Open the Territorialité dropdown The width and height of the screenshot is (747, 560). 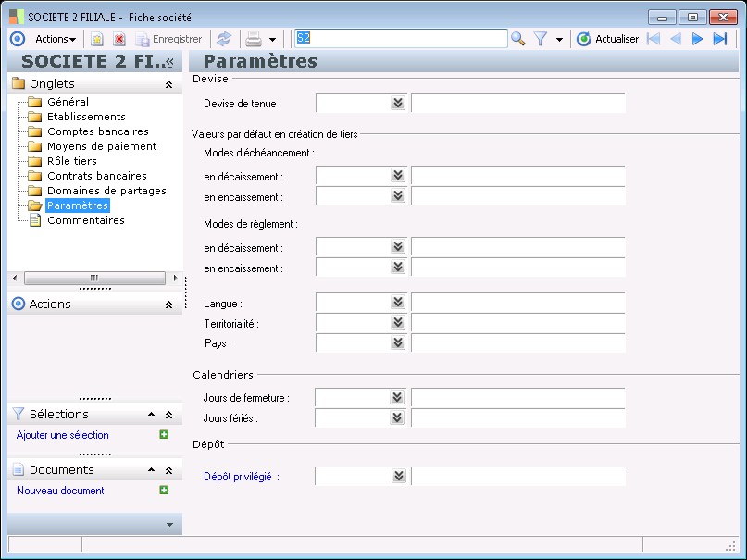tap(398, 323)
